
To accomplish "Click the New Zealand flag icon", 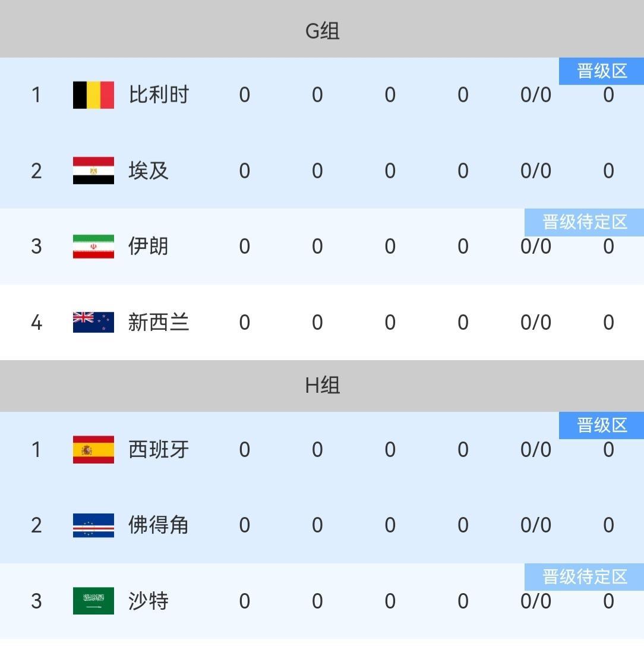I will [x=93, y=322].
